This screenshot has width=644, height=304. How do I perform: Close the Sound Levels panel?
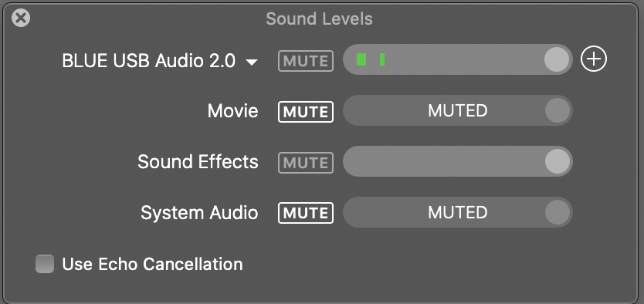(x=21, y=19)
